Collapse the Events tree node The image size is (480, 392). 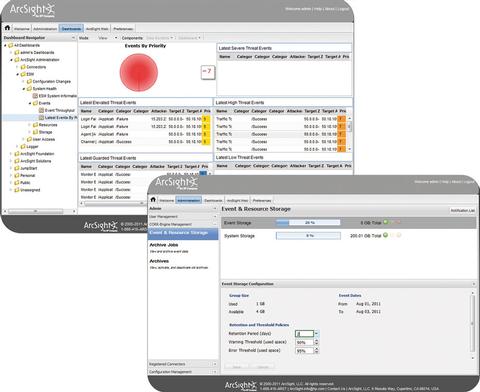pos(30,103)
